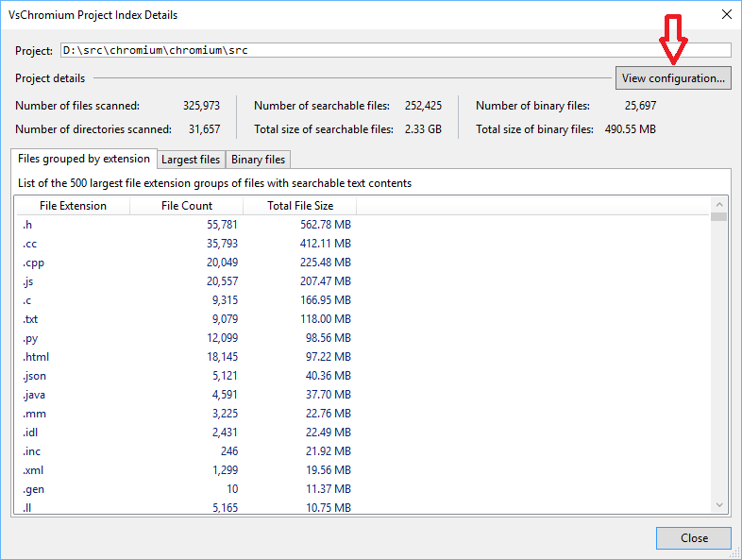Click the 207.47 MB size cell

[x=326, y=281]
